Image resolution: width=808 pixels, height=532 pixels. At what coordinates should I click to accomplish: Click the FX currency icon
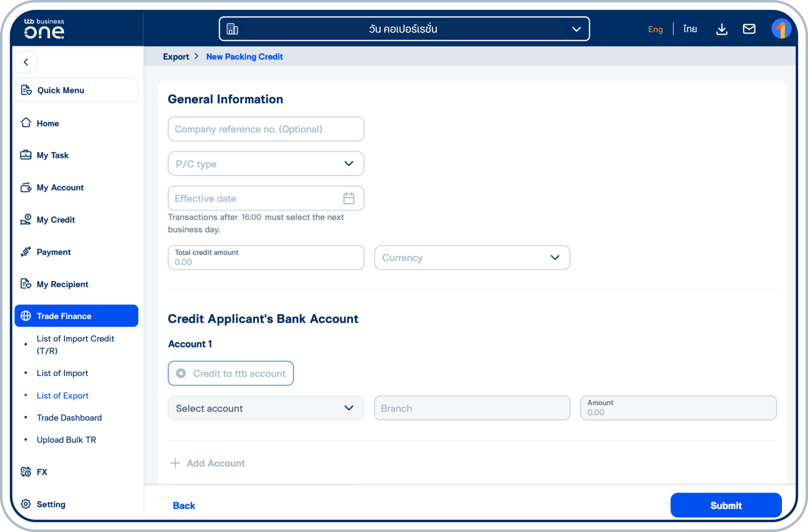pyautogui.click(x=26, y=472)
